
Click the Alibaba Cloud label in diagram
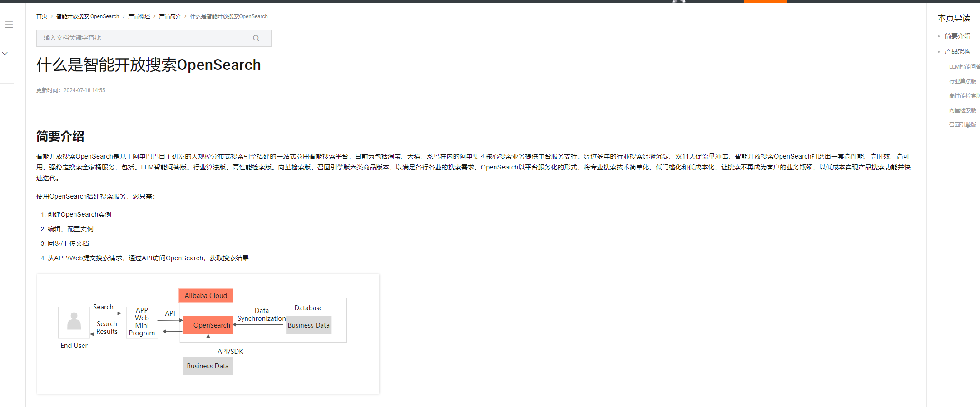pos(206,296)
